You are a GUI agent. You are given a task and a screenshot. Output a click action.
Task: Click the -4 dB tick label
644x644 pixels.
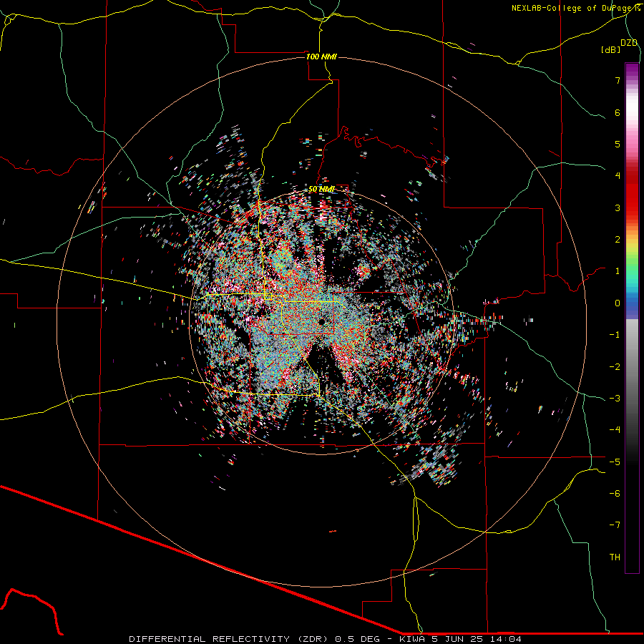tap(615, 429)
